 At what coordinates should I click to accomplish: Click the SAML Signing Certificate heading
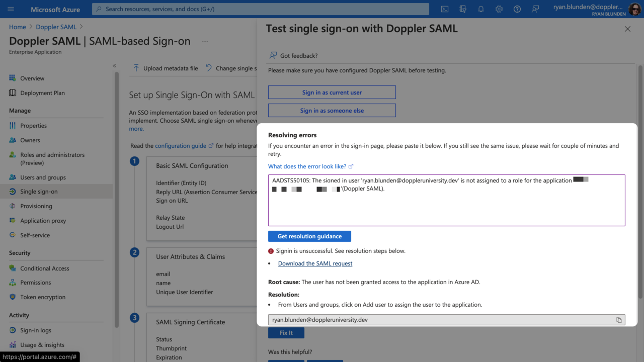click(190, 322)
